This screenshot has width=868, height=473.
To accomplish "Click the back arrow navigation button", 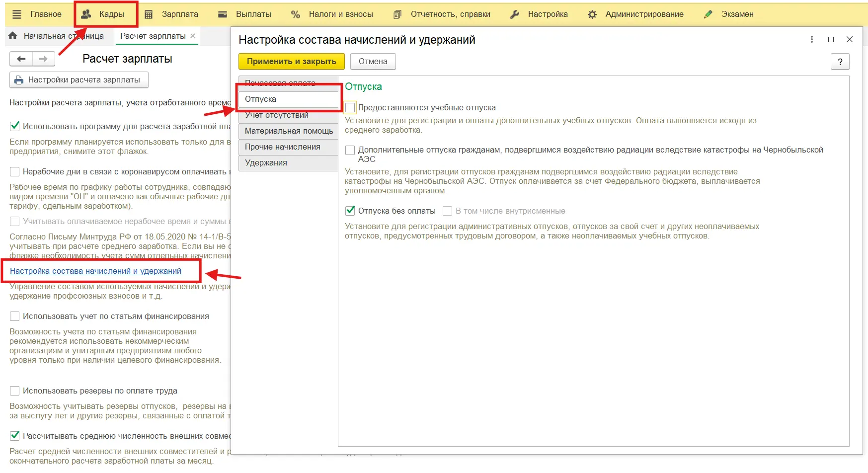I will pyautogui.click(x=21, y=59).
